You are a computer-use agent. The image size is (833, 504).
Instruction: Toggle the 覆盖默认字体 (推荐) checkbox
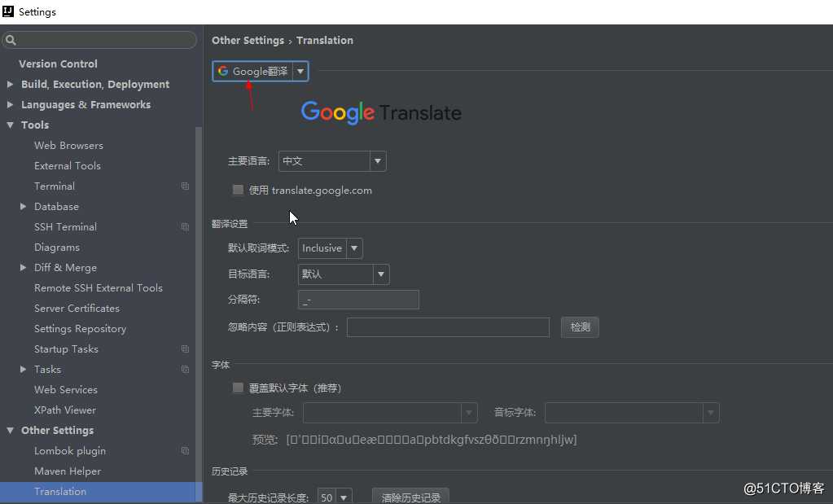pos(239,388)
